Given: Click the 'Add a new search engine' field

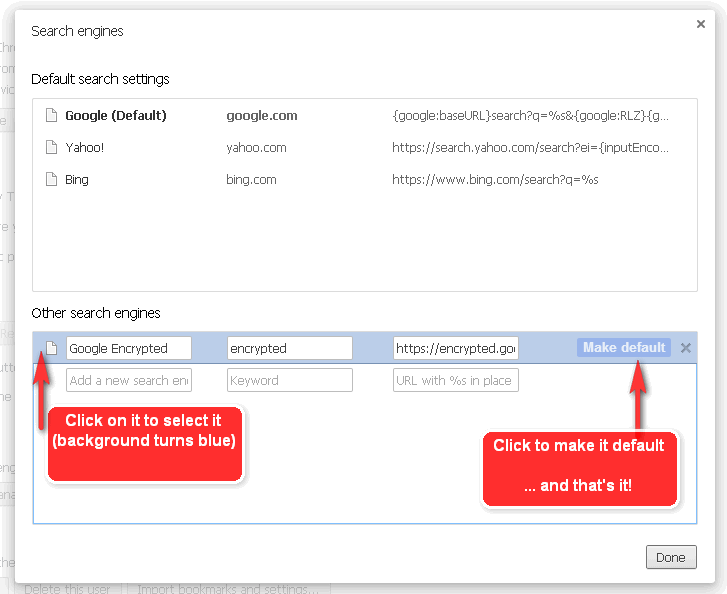Looking at the screenshot, I should click(x=129, y=380).
